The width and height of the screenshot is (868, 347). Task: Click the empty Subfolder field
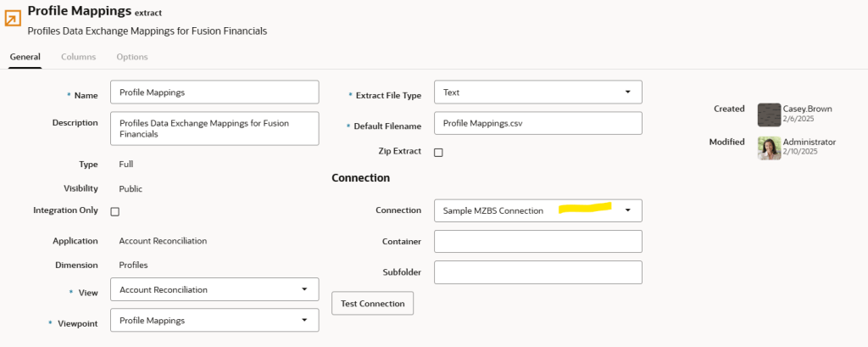[537, 272]
